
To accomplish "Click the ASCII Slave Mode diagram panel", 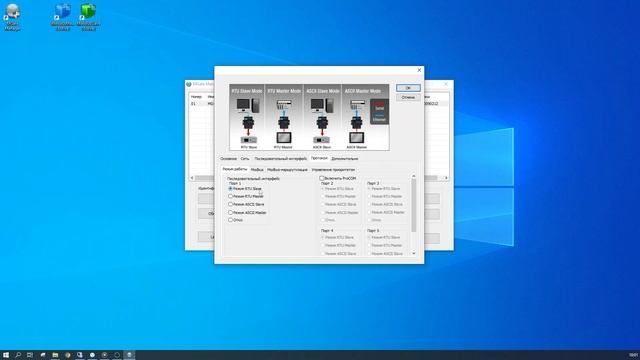I will [322, 118].
